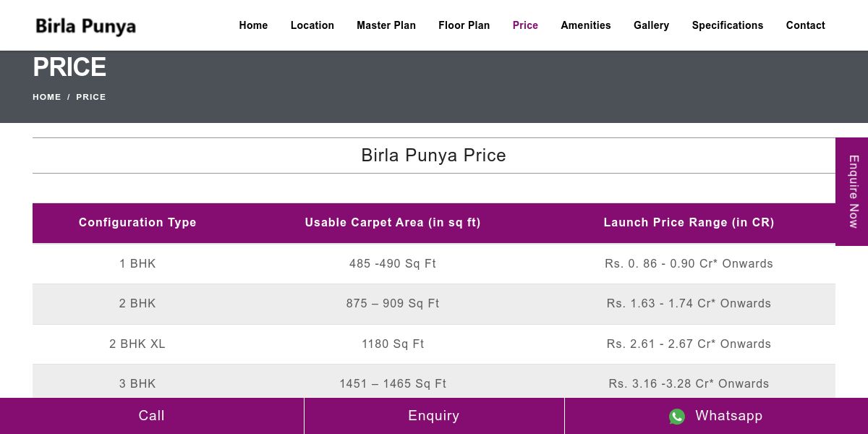Screen dimensions: 868x434
Task: View the Amenities page
Action: pos(585,25)
